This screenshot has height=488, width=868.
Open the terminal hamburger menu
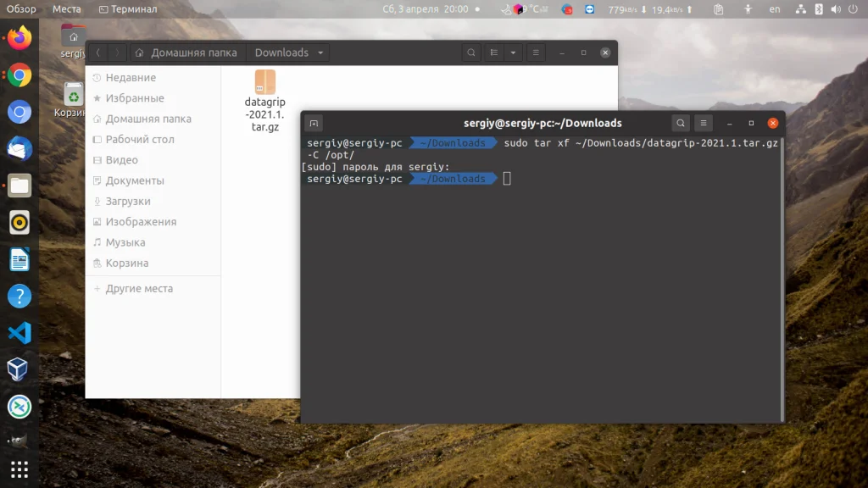(704, 122)
